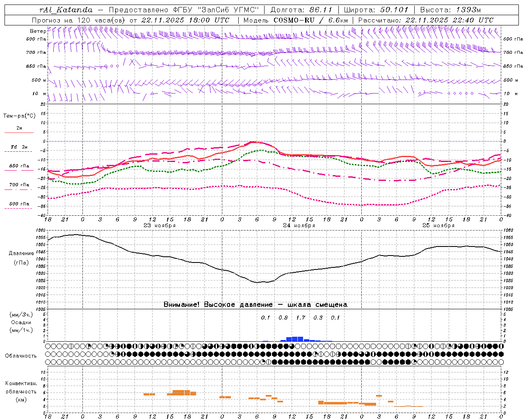Click the '23 ноября' date label
Screen dimensions: 525x420
coord(160,226)
